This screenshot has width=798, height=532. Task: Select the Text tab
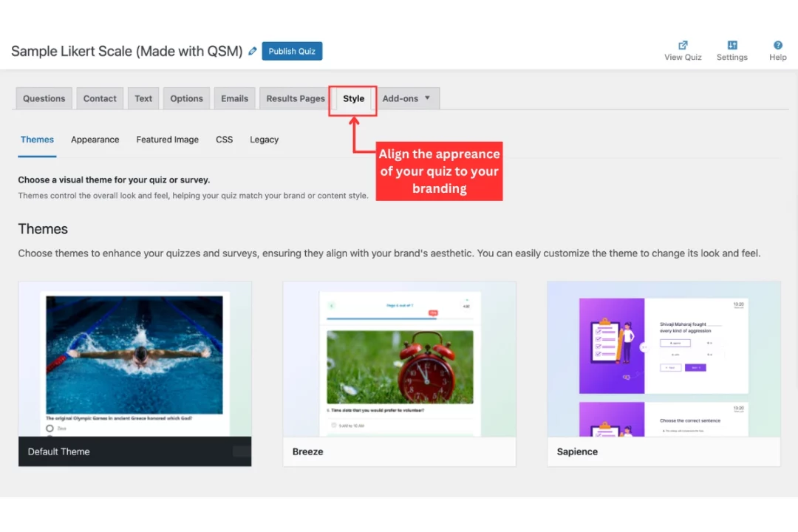click(143, 98)
